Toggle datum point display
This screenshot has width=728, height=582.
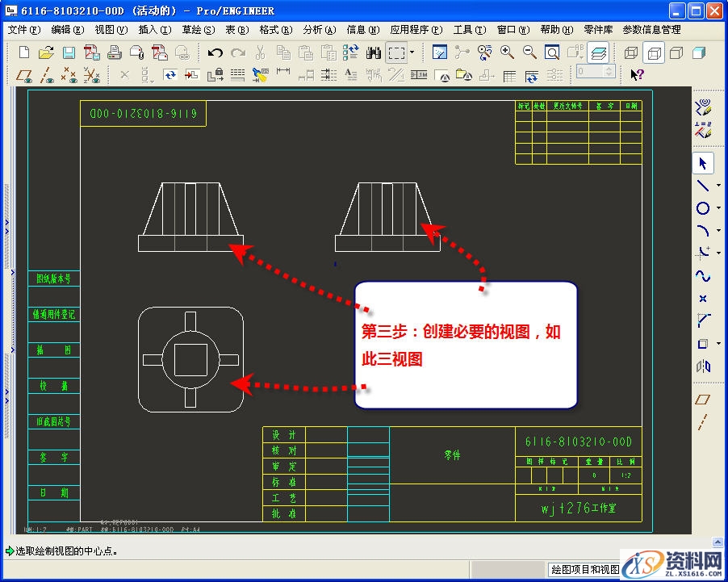tap(69, 75)
